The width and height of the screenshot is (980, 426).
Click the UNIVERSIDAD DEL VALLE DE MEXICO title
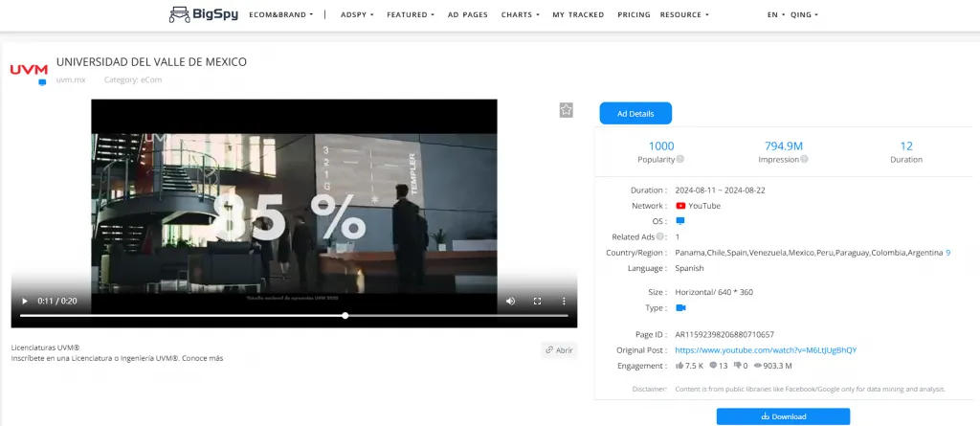[151, 62]
